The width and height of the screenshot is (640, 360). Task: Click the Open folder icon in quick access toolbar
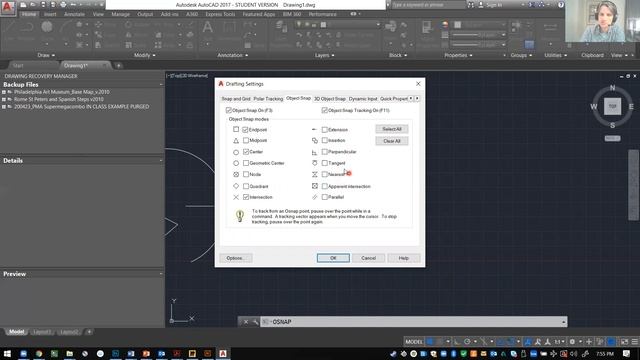[33, 5]
